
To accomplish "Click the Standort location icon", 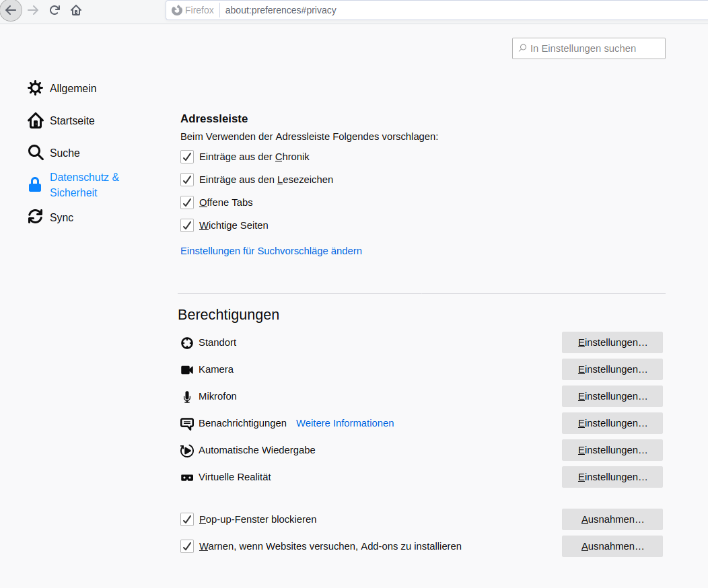I will (187, 343).
